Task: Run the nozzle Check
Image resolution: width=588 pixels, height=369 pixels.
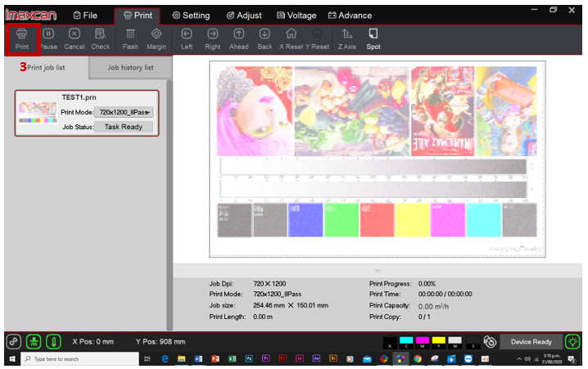Action: pyautogui.click(x=101, y=39)
